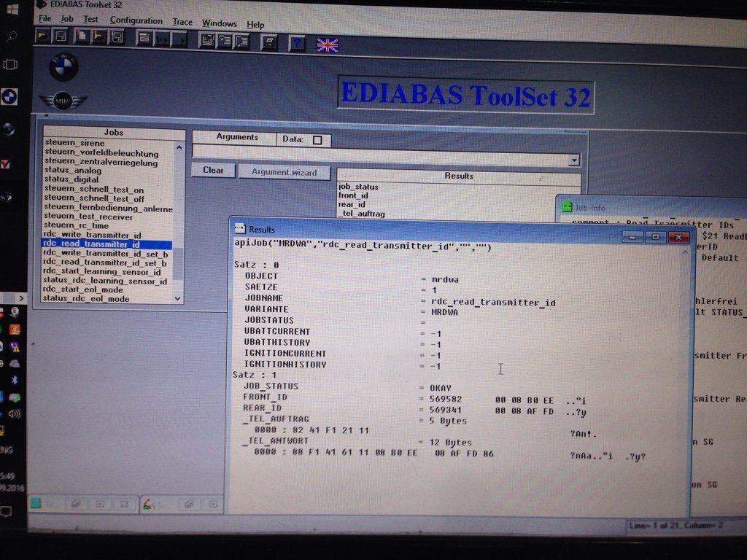This screenshot has height=560, width=747.
Task: Click the Jobs list scroll down arrow
Action: click(x=178, y=298)
